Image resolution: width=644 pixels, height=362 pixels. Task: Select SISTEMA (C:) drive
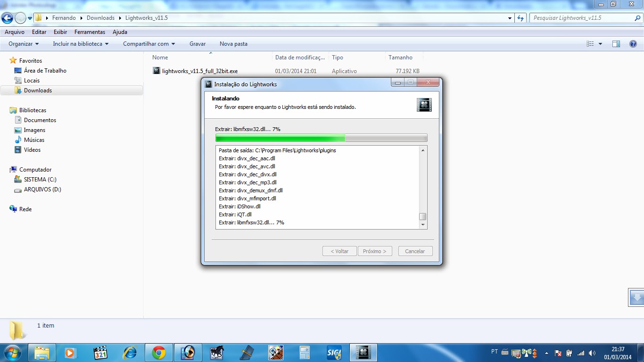[40, 180]
